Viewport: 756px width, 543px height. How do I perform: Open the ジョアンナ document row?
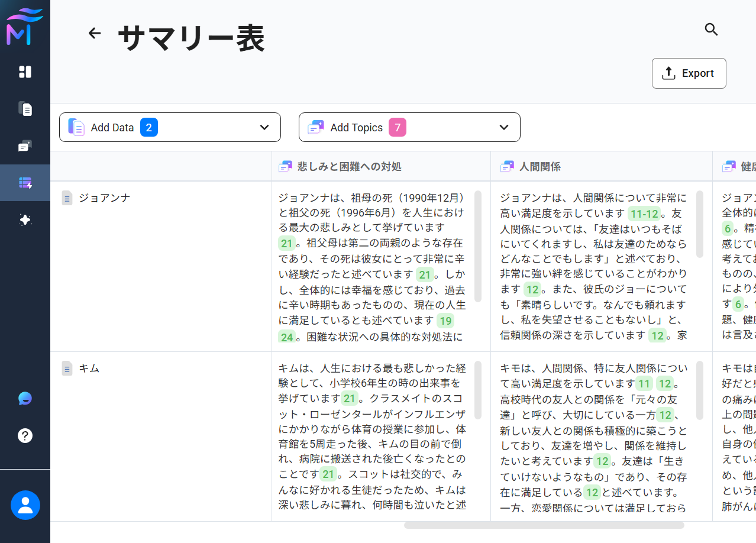(x=104, y=198)
